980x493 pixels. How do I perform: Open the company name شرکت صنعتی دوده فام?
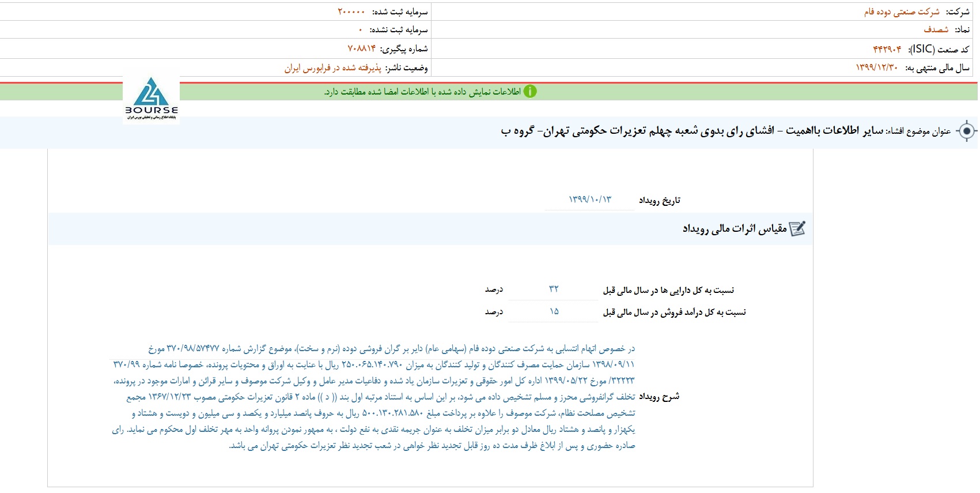click(902, 12)
